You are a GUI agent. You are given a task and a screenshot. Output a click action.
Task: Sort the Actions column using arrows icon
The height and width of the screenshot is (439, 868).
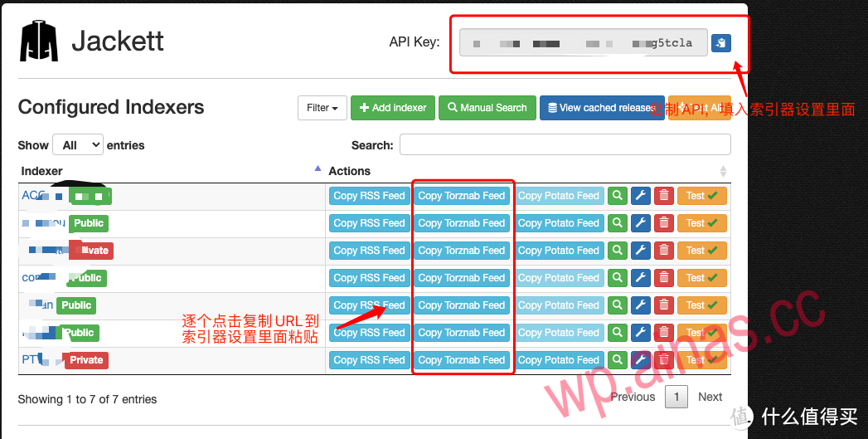(x=723, y=171)
